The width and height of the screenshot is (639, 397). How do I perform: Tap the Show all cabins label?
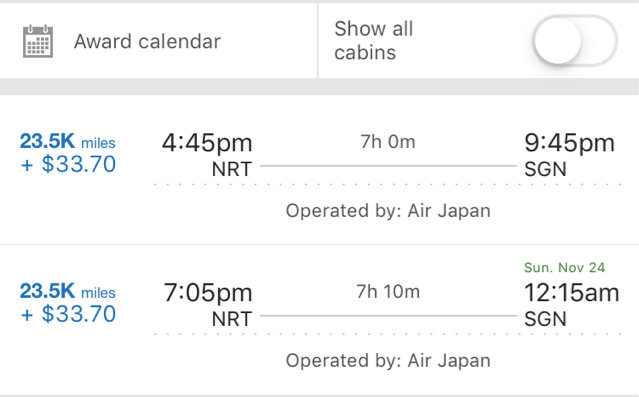(x=374, y=40)
